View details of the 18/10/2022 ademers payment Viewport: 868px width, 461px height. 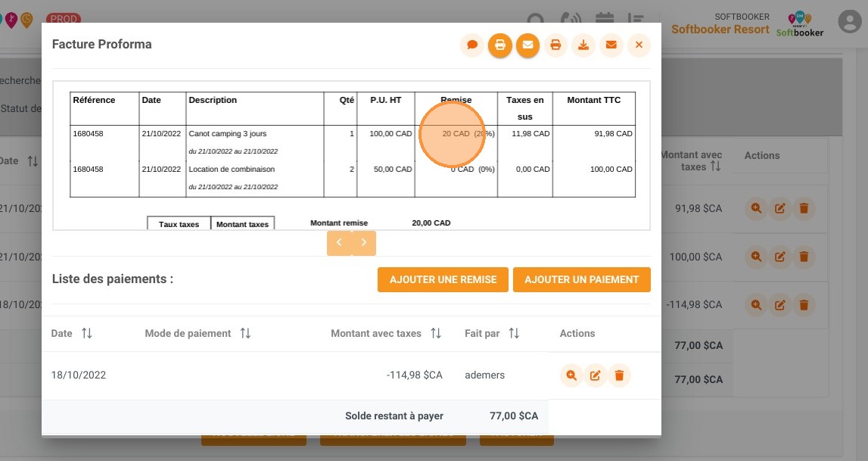(571, 375)
